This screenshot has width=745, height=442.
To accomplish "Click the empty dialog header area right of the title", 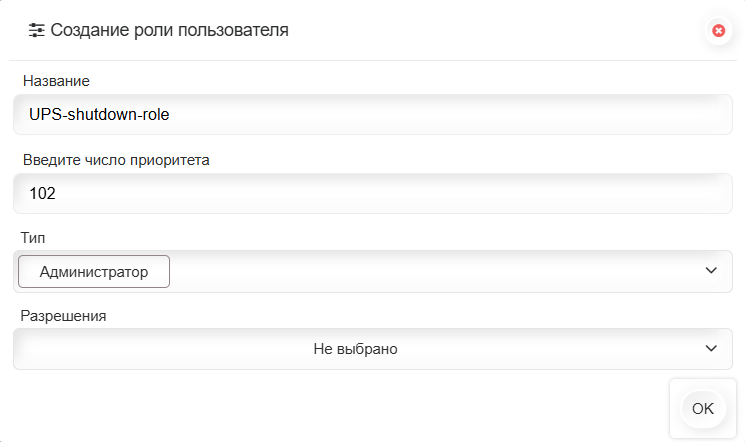I will coord(500,31).
